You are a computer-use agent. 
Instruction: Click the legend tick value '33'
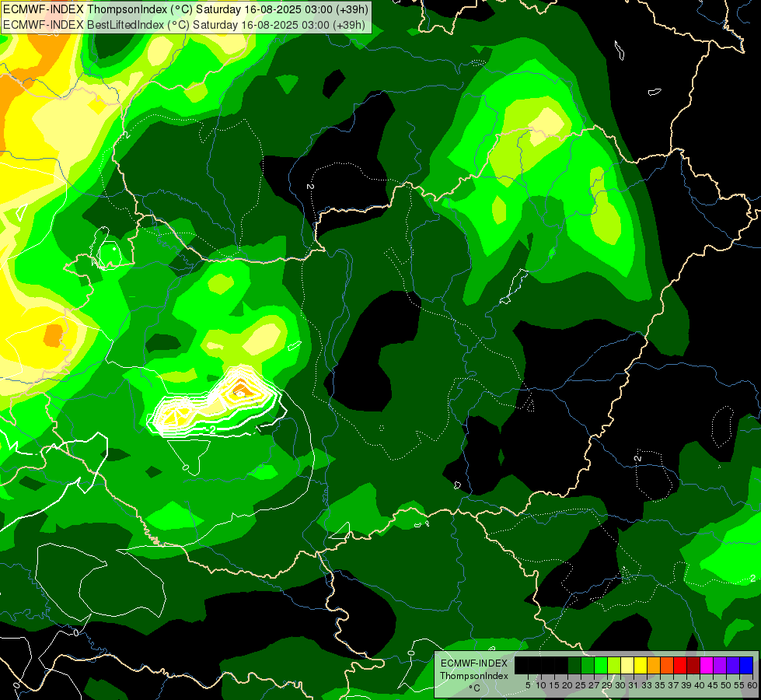pos(647,685)
